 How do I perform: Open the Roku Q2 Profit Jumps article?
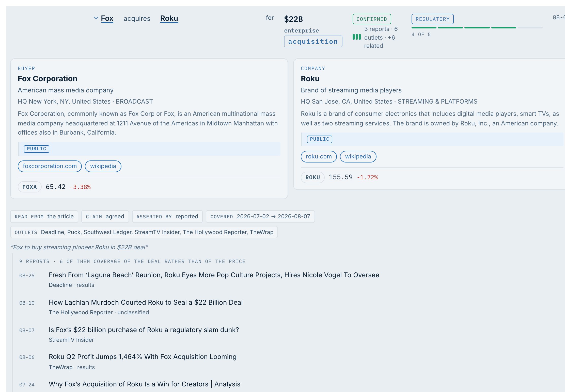click(143, 357)
